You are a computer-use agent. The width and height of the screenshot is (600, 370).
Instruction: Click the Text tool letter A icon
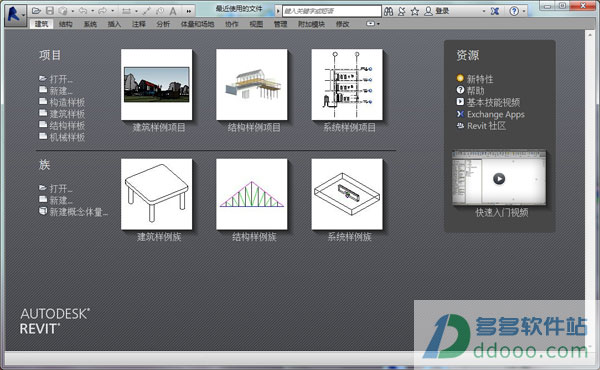point(173,11)
